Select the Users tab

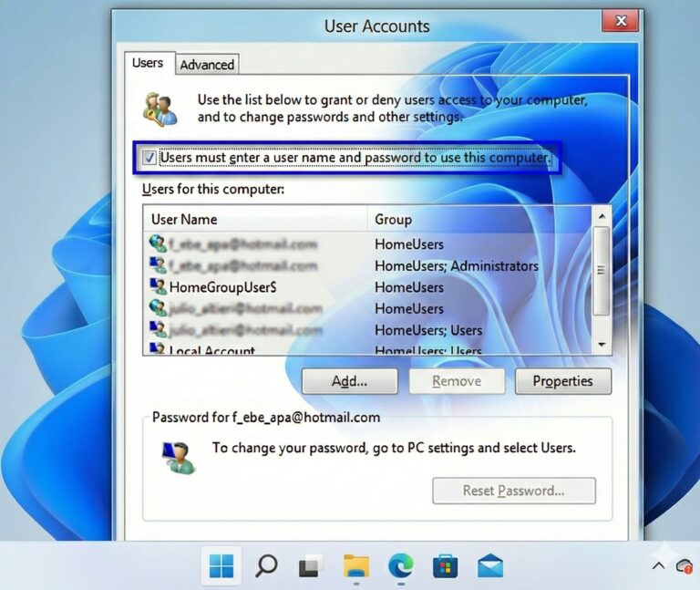[149, 63]
